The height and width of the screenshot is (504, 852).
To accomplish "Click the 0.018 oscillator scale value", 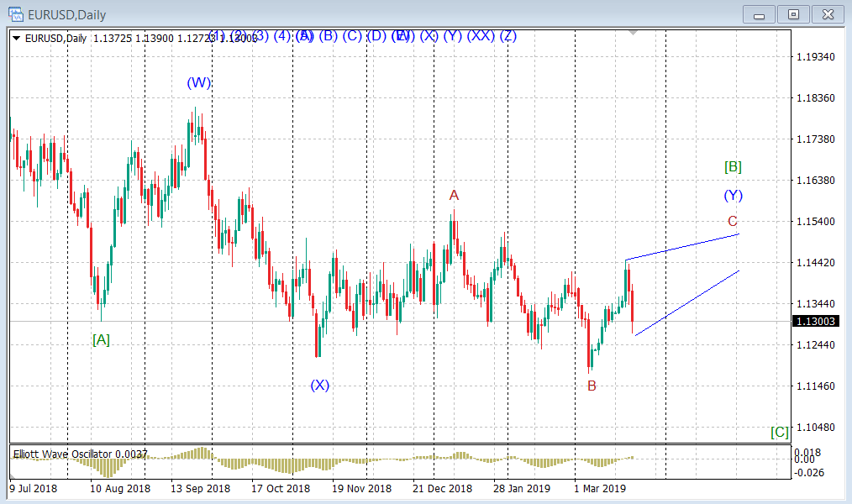I will point(809,452).
